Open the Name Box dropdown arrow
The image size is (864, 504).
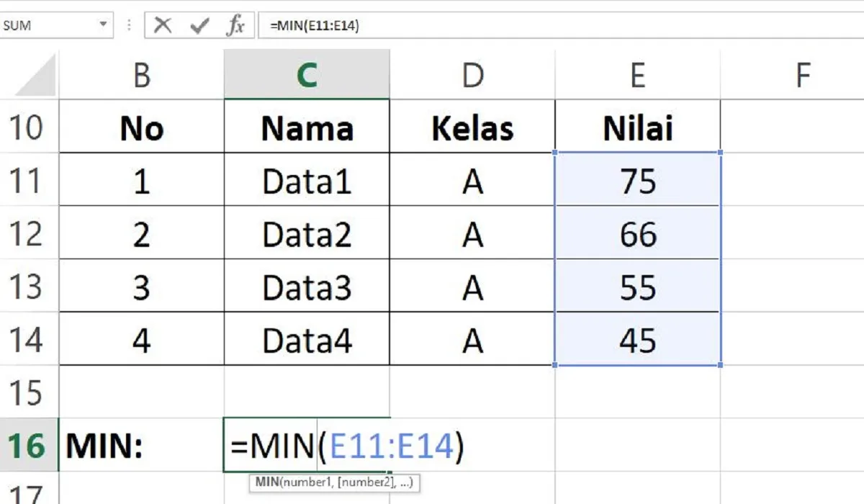click(x=103, y=26)
